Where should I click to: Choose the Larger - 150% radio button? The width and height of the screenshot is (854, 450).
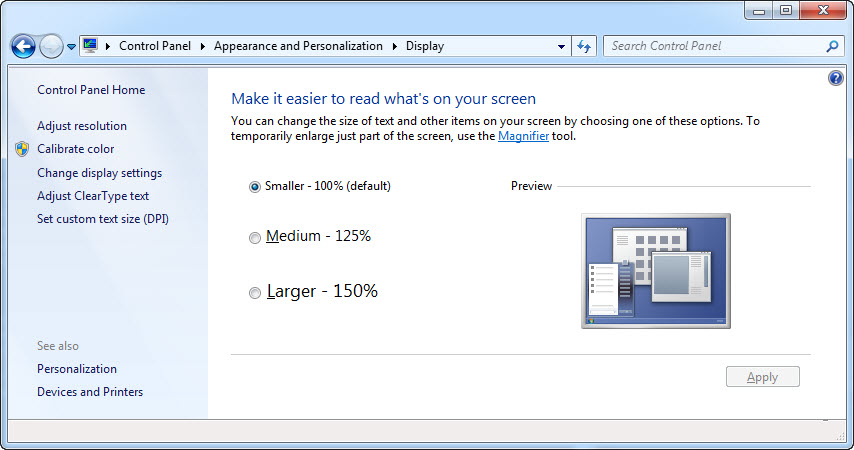tap(255, 292)
